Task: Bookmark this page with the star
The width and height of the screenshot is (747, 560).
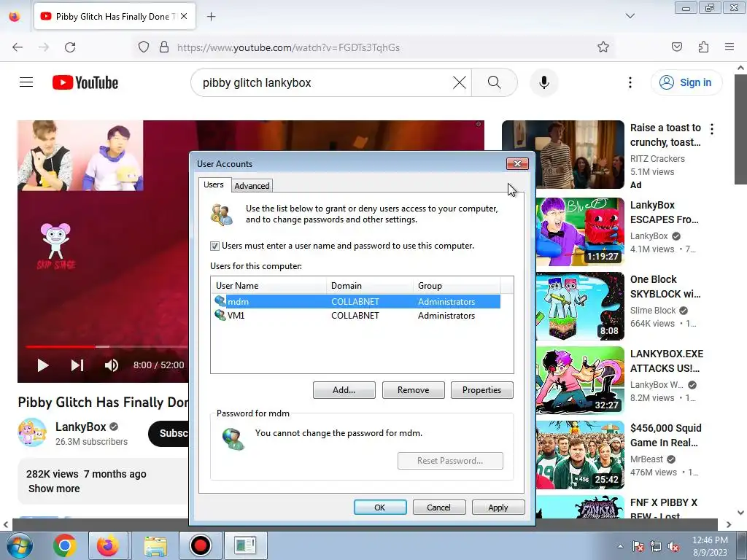Action: click(603, 47)
